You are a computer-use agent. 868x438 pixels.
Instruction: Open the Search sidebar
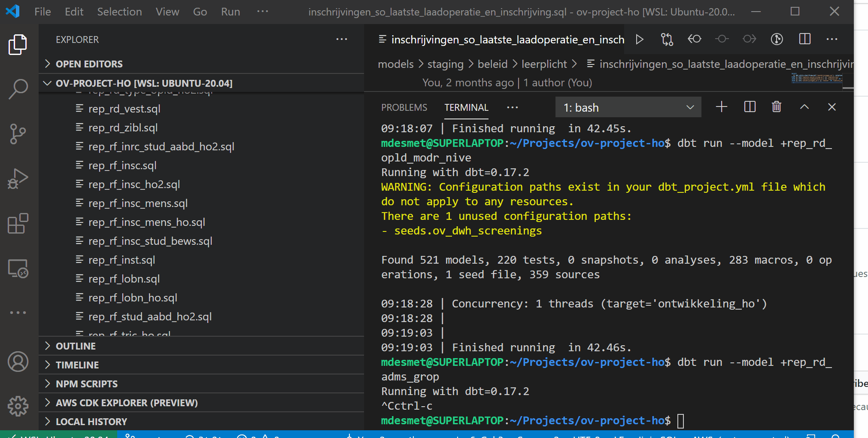coord(18,89)
